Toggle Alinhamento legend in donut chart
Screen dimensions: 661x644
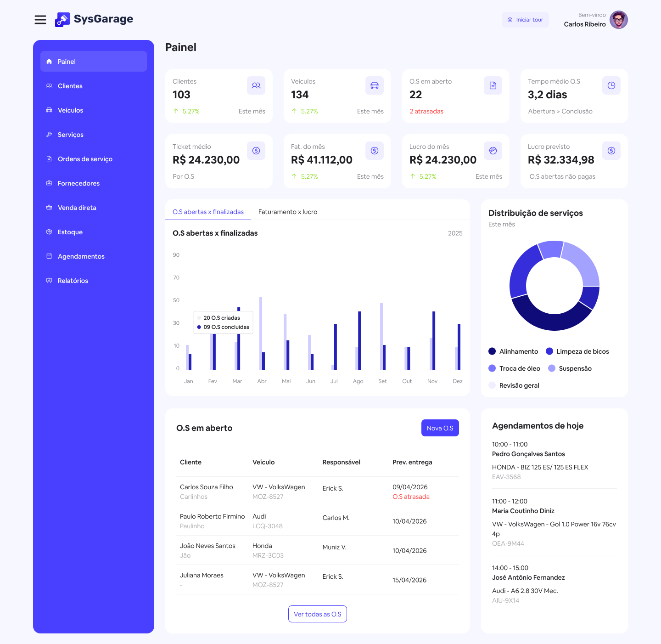click(x=514, y=351)
